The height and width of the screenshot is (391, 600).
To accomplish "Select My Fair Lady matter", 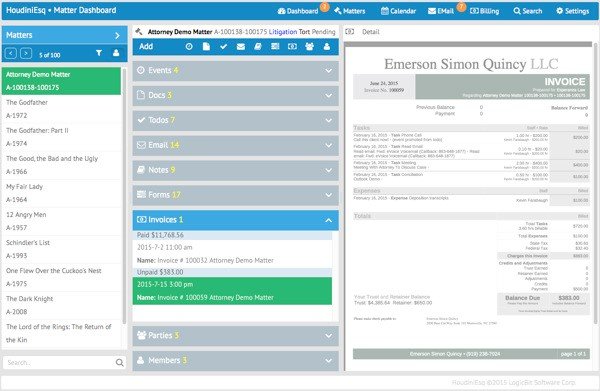I will pos(61,193).
